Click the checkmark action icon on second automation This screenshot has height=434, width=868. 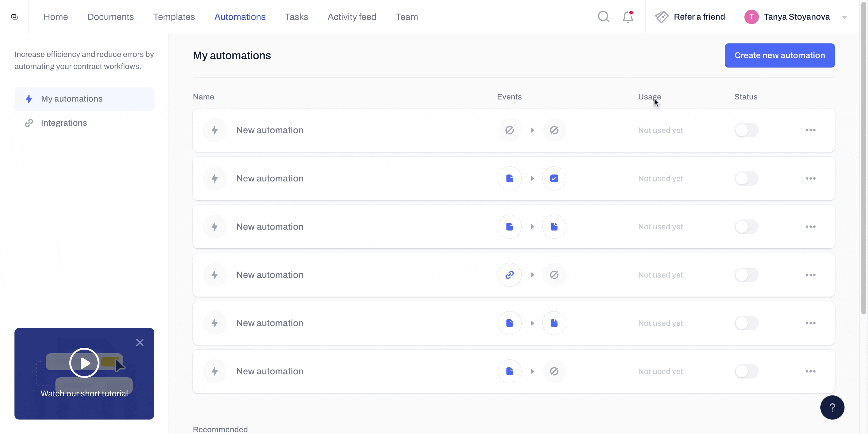pyautogui.click(x=554, y=178)
